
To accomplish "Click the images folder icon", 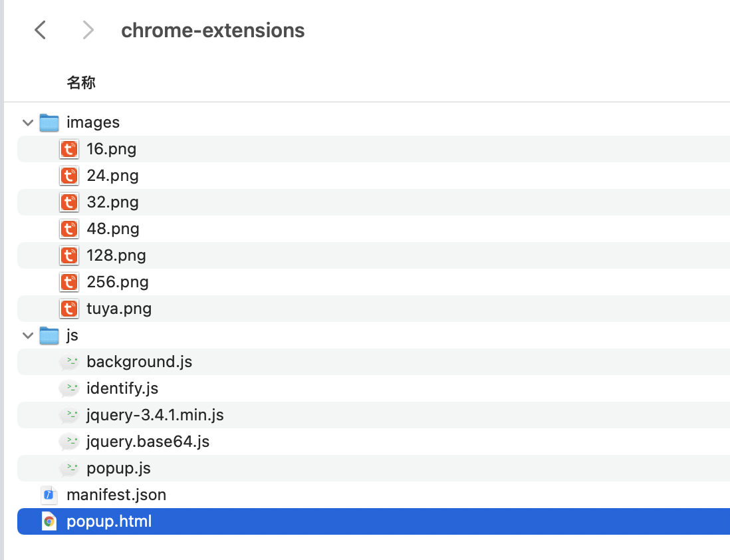I will coord(49,122).
